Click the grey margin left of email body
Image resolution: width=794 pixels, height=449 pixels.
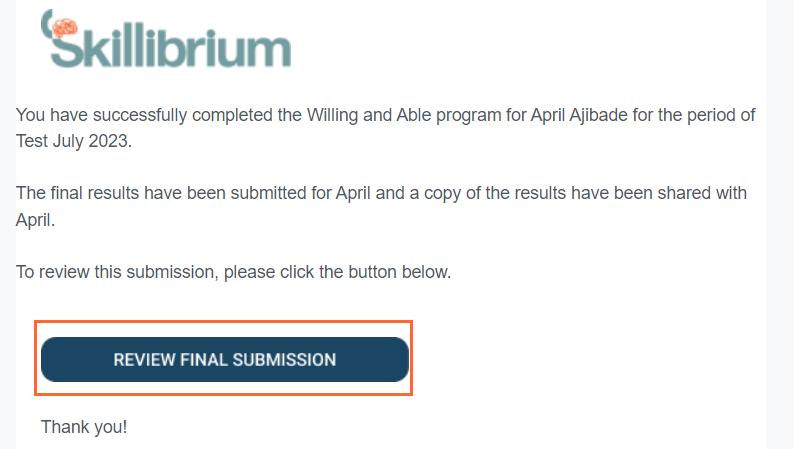8,224
